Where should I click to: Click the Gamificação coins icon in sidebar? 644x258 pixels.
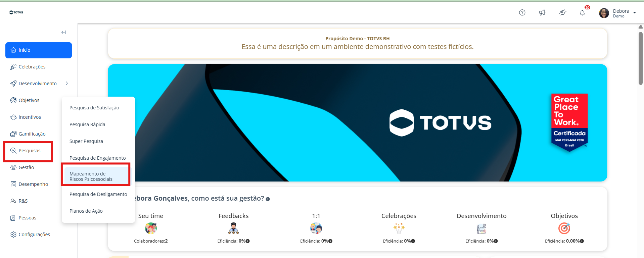(x=13, y=134)
